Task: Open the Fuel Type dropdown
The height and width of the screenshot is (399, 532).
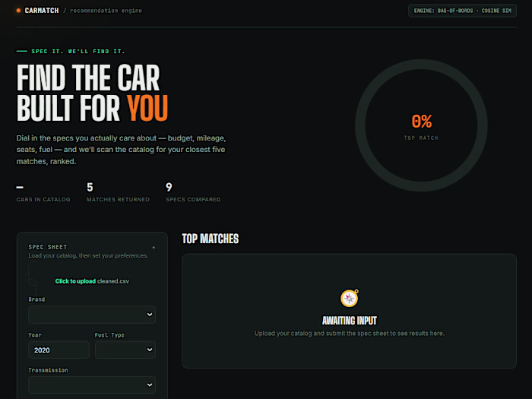Action: point(125,350)
